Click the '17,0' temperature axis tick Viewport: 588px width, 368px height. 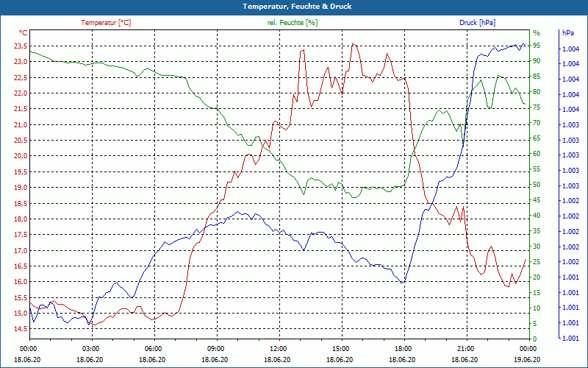21,250
